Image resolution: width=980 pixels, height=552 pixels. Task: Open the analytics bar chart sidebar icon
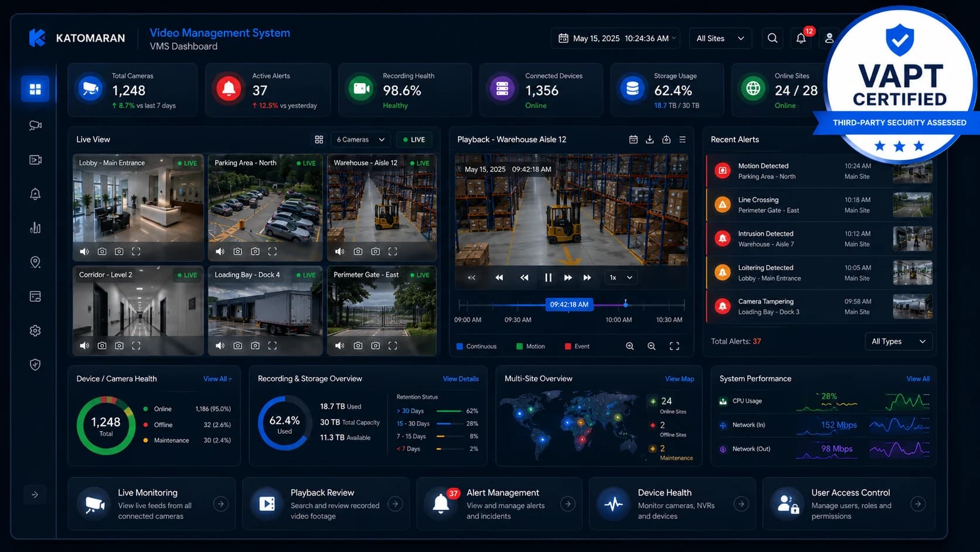35,228
